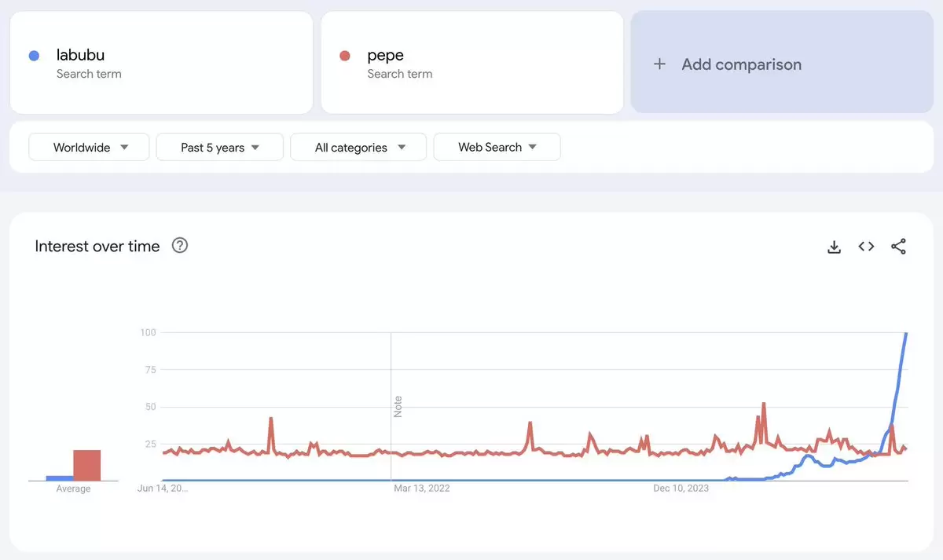Edit the labubu search term
The height and width of the screenshot is (560, 943).
coord(161,62)
